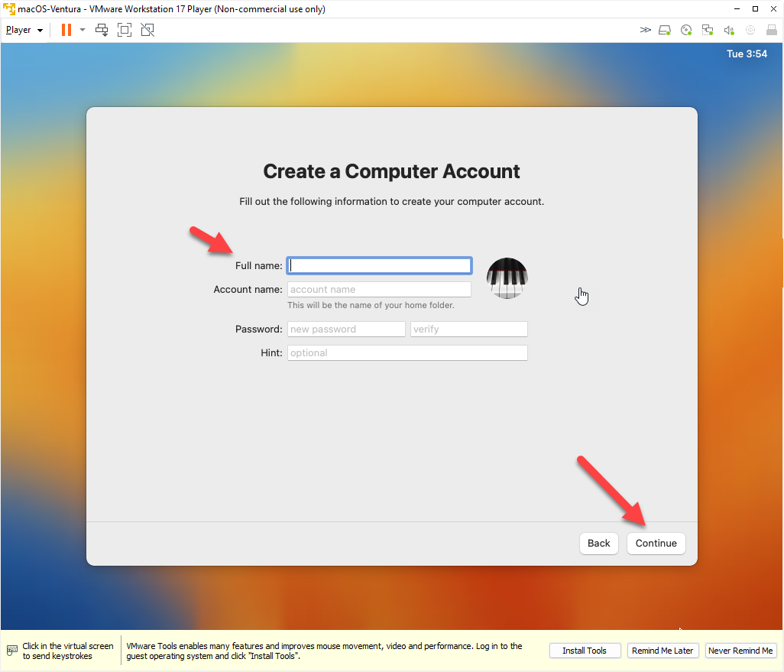Pause the virtual machine
The image size is (784, 672).
click(x=66, y=30)
